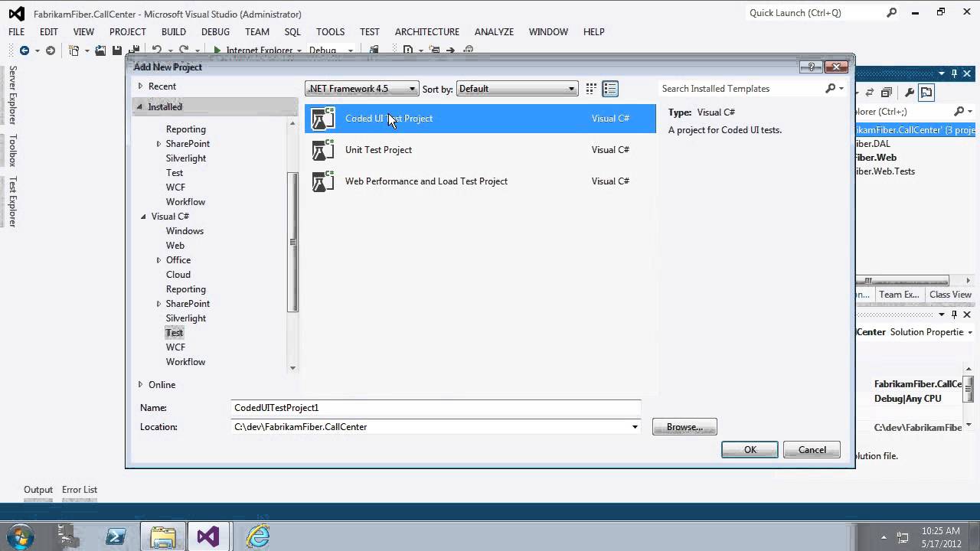980x551 pixels.
Task: Open the Location path dropdown arrow
Action: coord(635,427)
